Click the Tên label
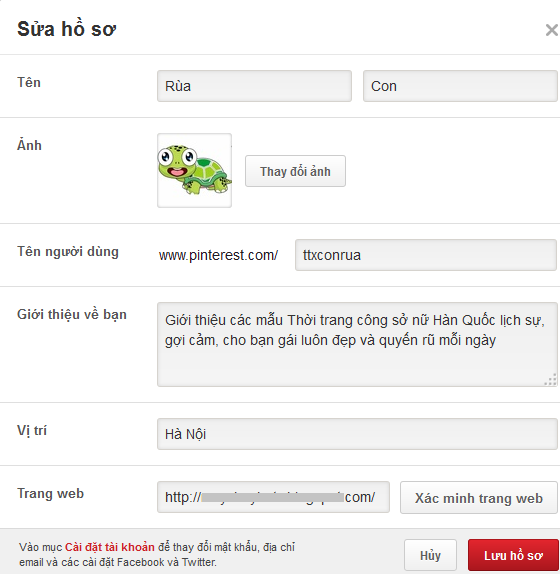 (29, 82)
